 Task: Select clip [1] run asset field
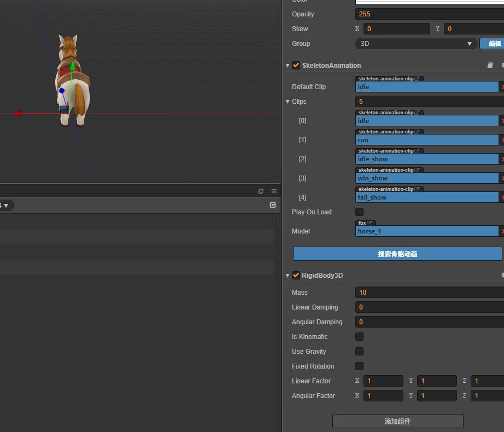click(427, 140)
